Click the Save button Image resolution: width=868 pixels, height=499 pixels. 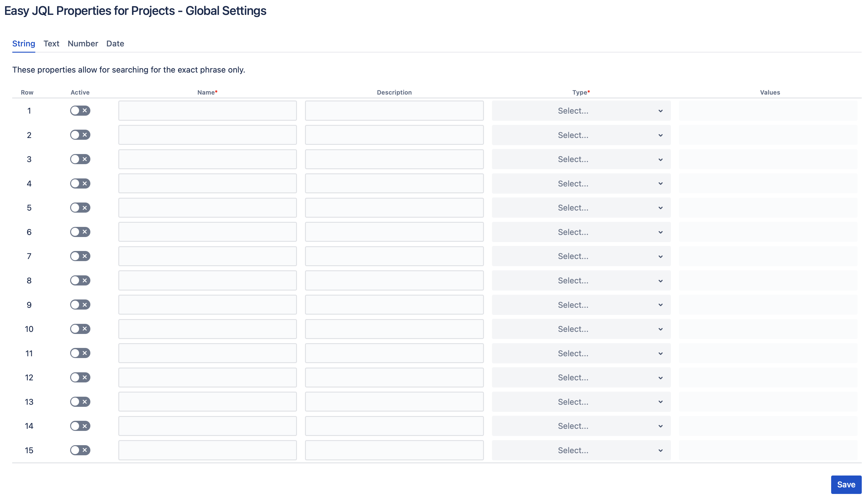tap(845, 484)
